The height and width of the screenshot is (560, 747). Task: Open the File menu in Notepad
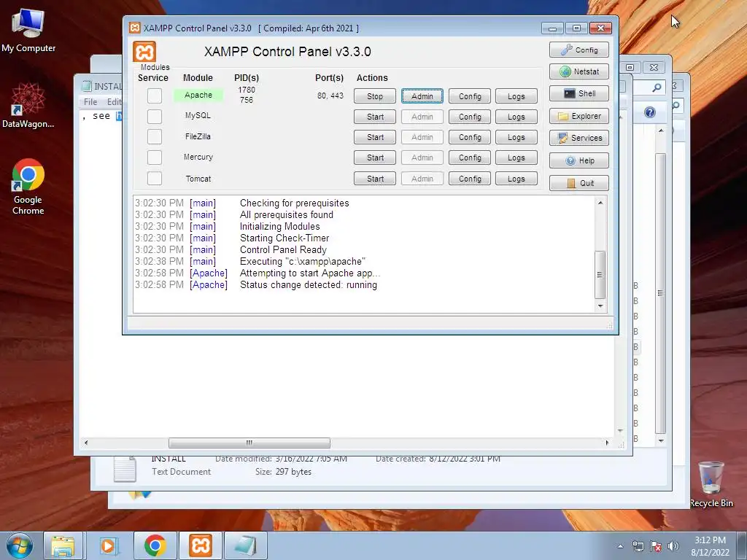(x=90, y=102)
